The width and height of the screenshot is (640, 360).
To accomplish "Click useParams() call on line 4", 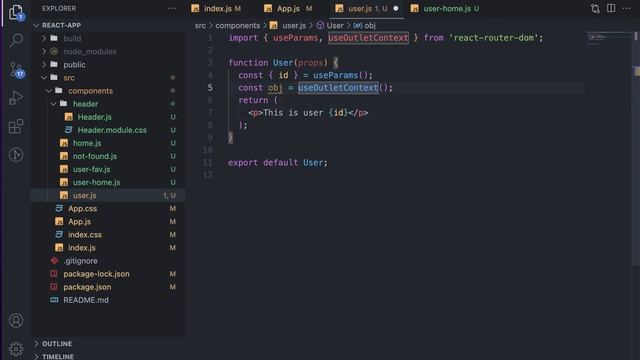I will coord(340,75).
